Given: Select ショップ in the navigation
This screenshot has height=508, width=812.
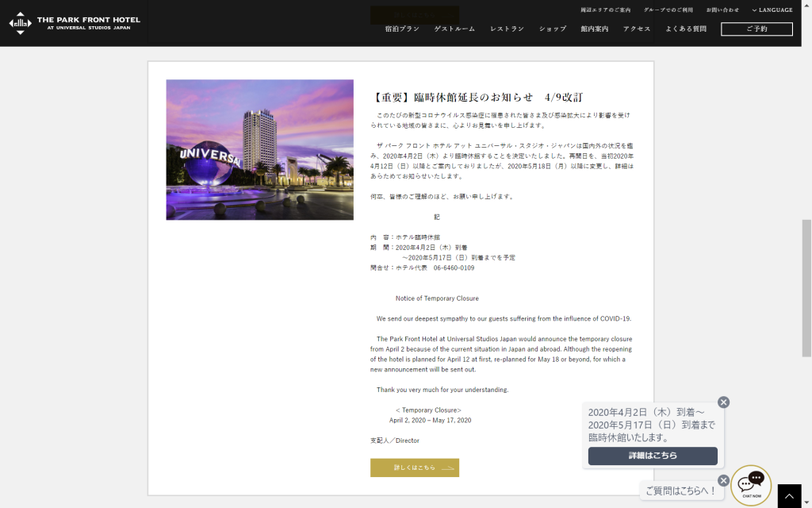Looking at the screenshot, I should click(553, 29).
